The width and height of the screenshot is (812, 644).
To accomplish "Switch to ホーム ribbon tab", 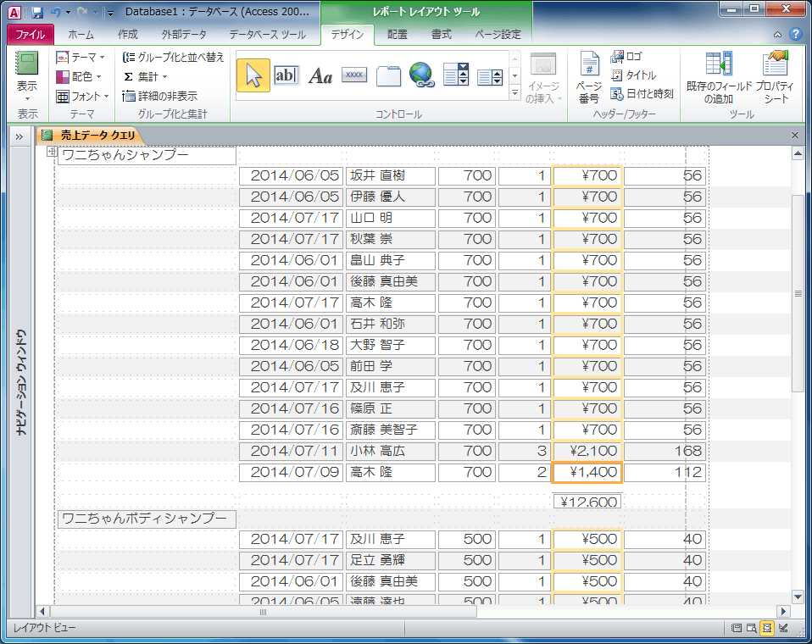I will [x=81, y=35].
